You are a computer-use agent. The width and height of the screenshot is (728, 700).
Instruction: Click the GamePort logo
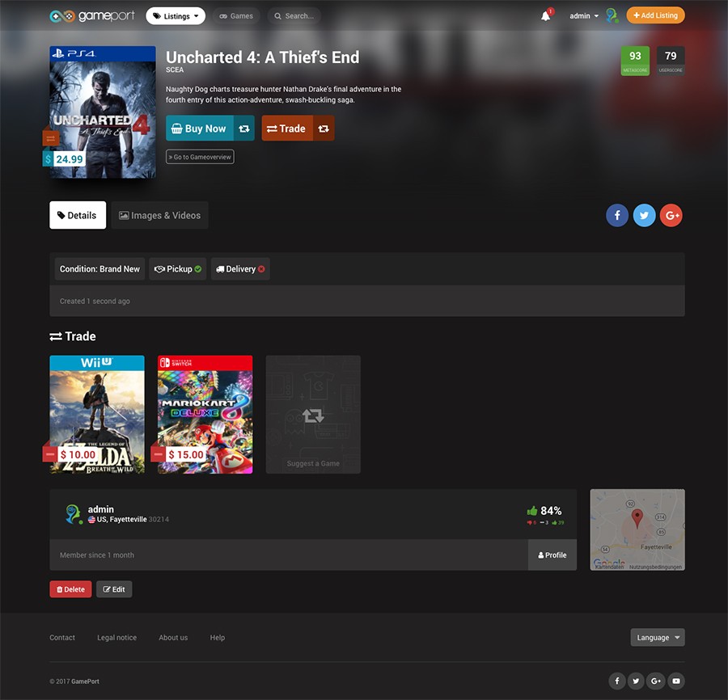tap(92, 16)
